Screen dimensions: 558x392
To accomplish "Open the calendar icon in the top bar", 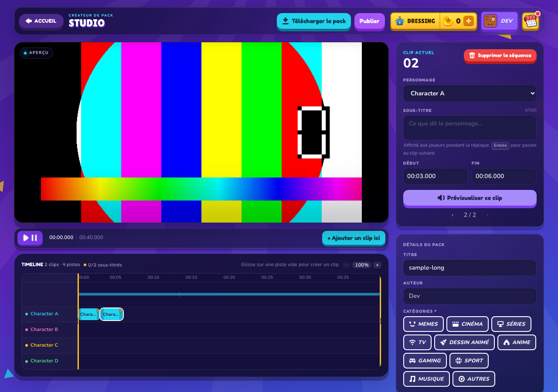I will point(531,21).
